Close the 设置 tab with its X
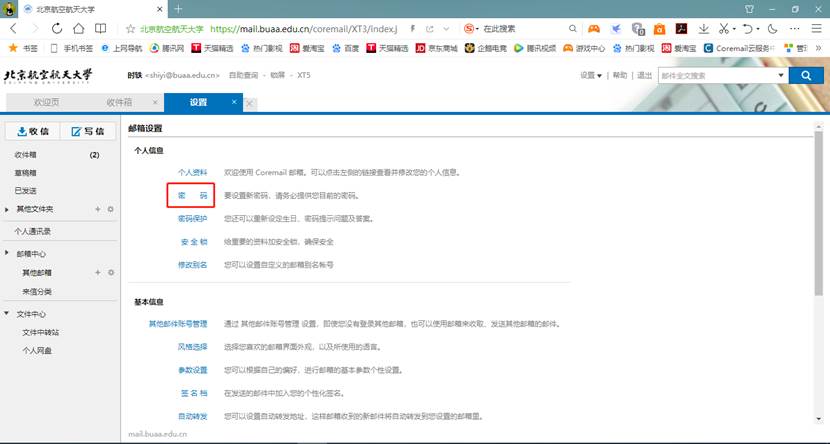830x444 pixels. [x=235, y=101]
